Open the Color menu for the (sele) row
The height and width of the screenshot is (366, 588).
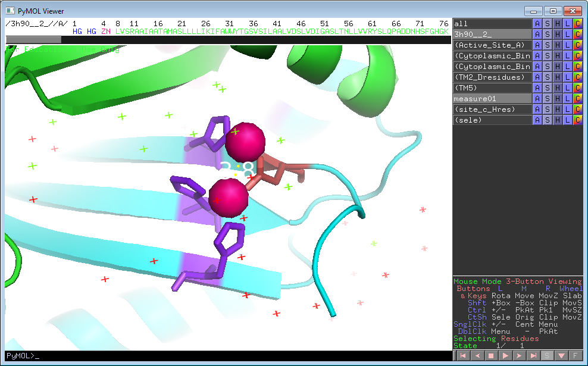coord(577,120)
